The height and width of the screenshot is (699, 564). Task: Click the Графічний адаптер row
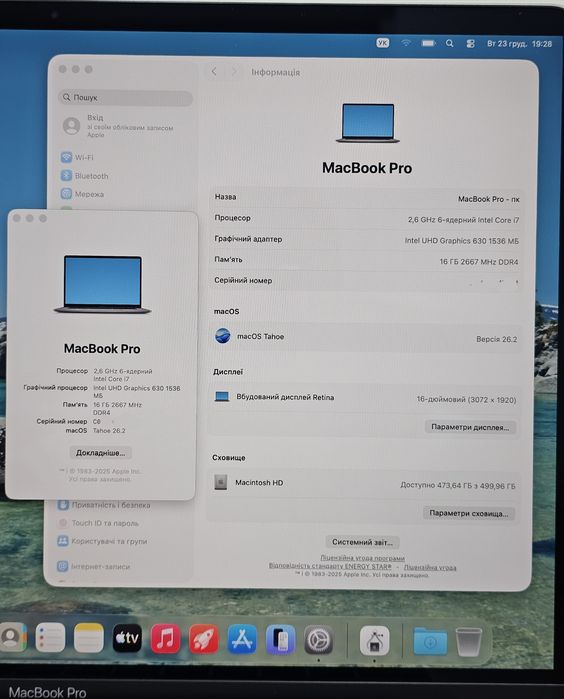point(366,239)
